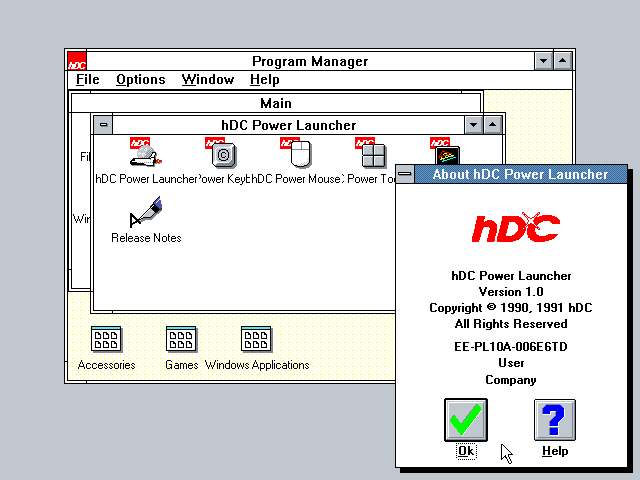Select the Power Toolbox grid icon
This screenshot has height=480, width=640.
[x=371, y=153]
